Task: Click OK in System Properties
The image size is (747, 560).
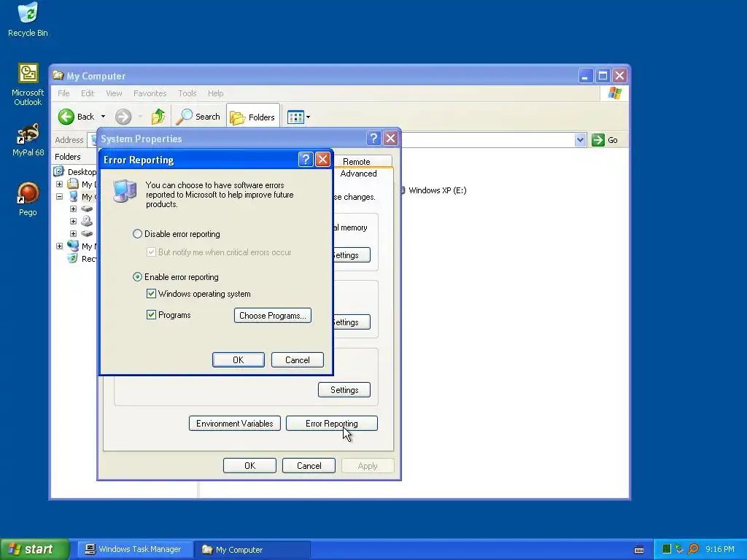Action: coord(249,466)
